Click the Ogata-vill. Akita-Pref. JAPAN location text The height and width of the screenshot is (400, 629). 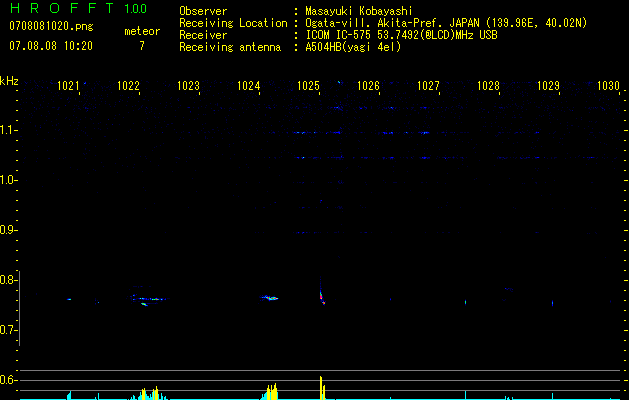446,23
